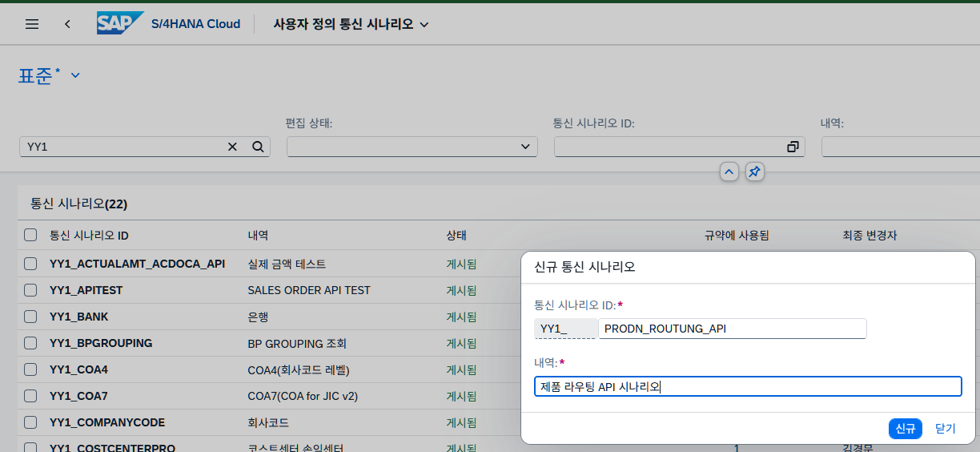Open the YY1_APITEST scenario
This screenshot has width=980, height=452.
click(86, 289)
